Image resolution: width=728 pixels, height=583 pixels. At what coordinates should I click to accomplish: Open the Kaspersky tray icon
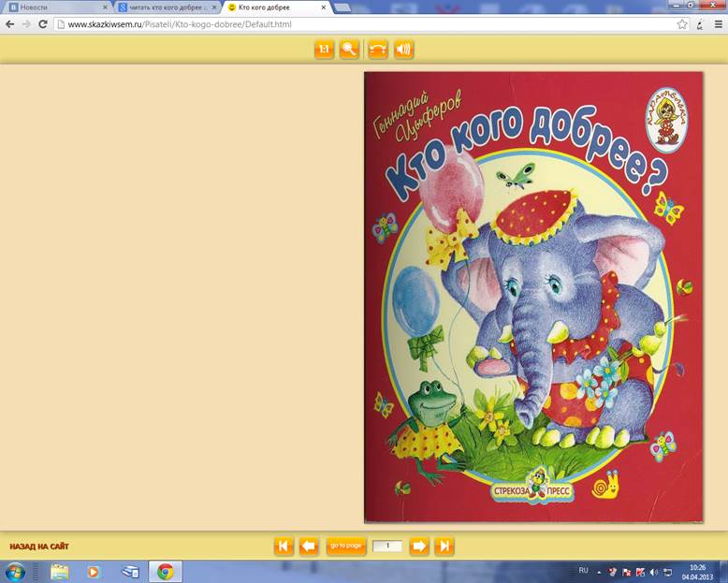641,573
